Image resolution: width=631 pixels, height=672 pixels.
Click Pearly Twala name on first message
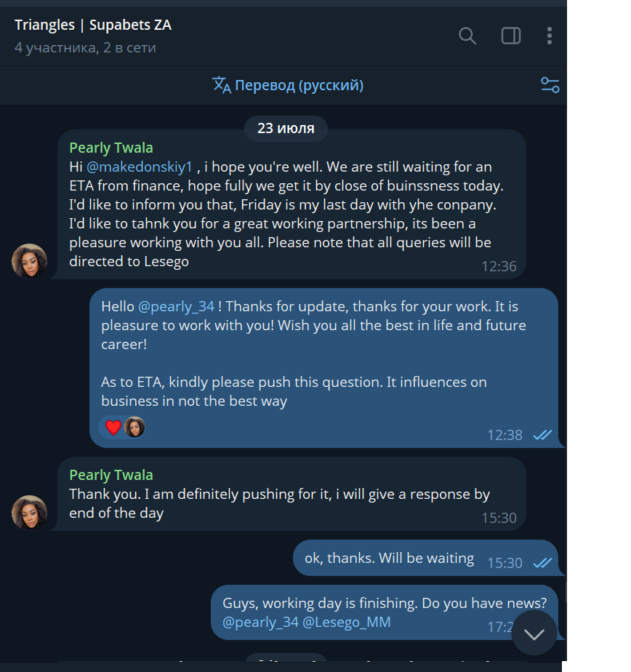(111, 148)
